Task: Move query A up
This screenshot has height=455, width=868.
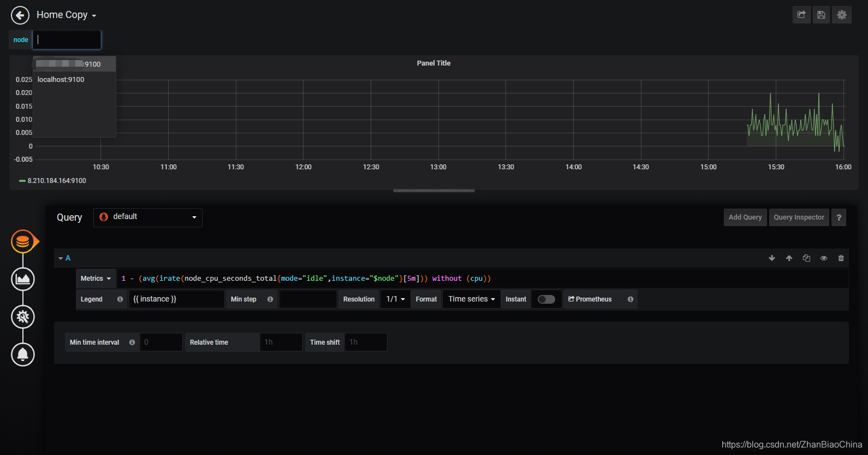Action: [789, 258]
